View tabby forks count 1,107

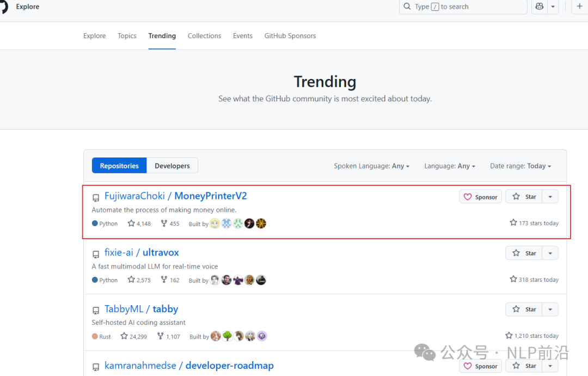point(169,337)
